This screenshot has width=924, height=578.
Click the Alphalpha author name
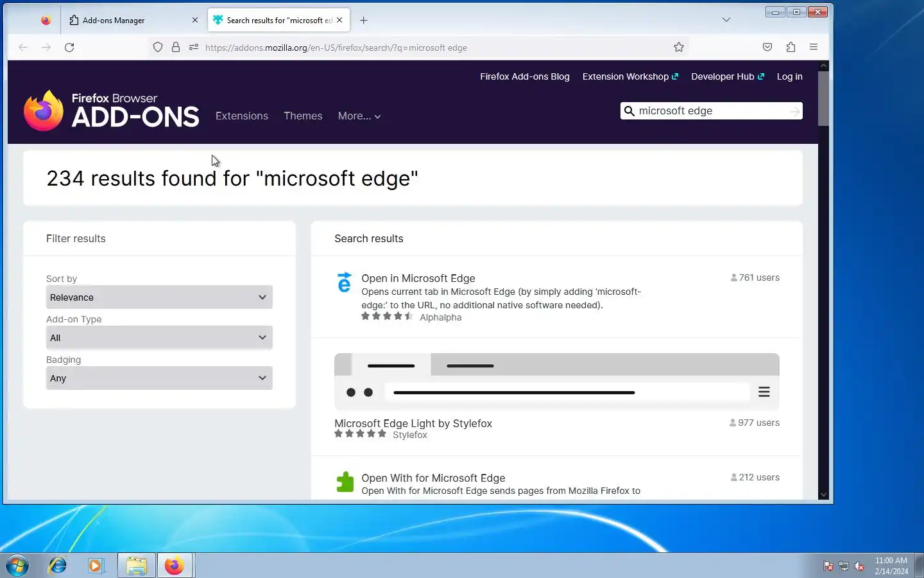click(x=440, y=317)
